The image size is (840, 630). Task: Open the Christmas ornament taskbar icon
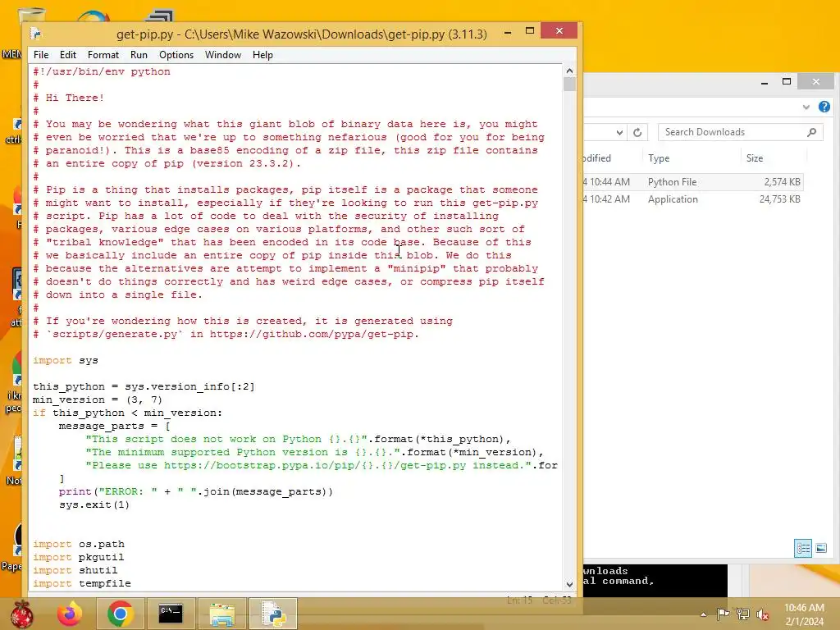pyautogui.click(x=22, y=614)
